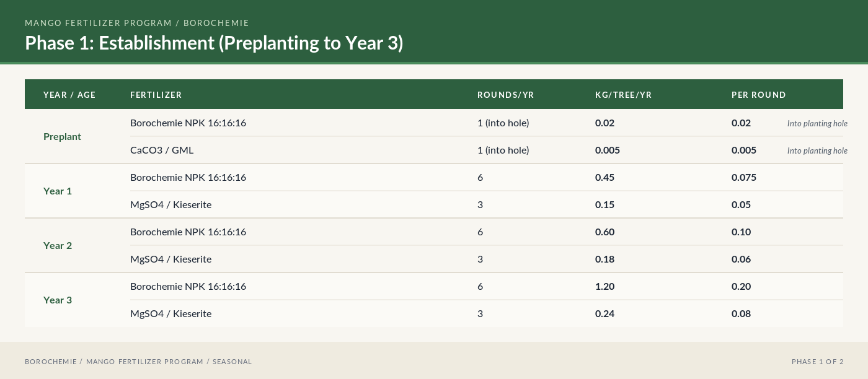This screenshot has height=379, width=868.
Task: Click the ROUNDS/YR column header
Action: pyautogui.click(x=506, y=95)
